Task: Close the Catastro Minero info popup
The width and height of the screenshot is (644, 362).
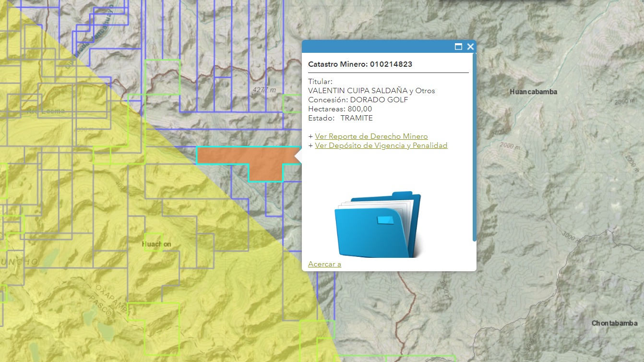Action: click(x=470, y=47)
